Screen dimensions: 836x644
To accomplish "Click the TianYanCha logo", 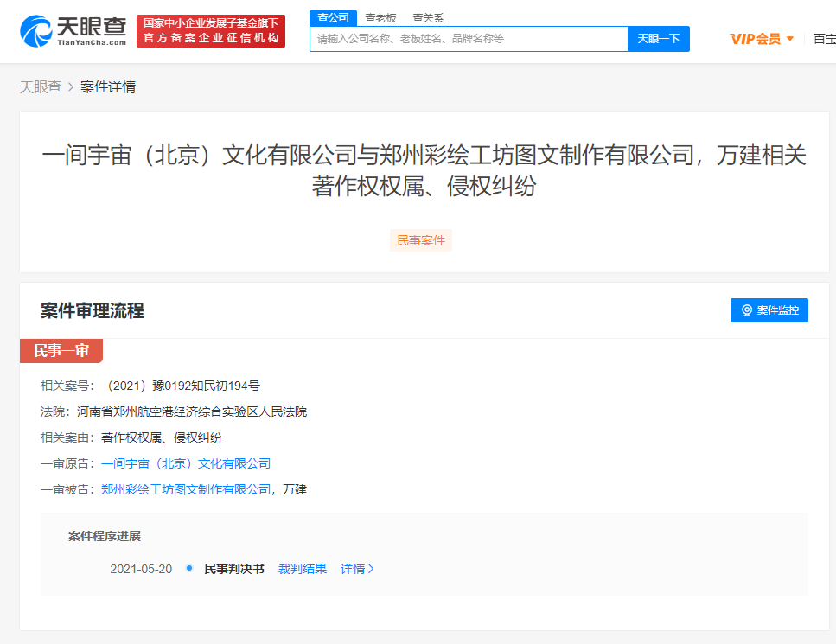I will coord(73,31).
